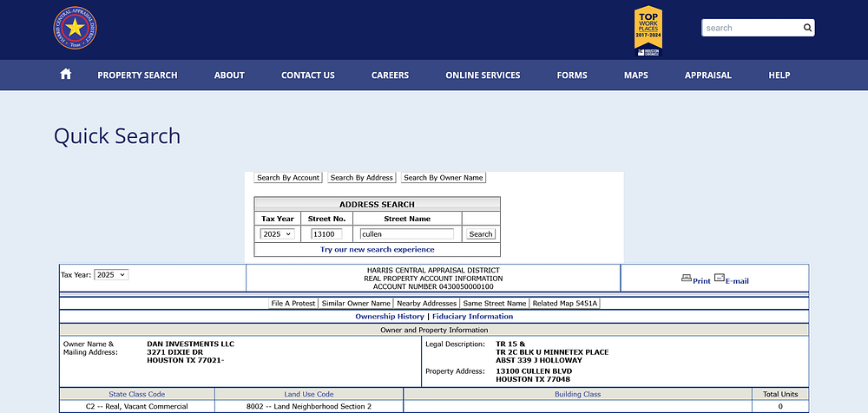Open the Forms menu
The width and height of the screenshot is (868, 413).
[572, 75]
